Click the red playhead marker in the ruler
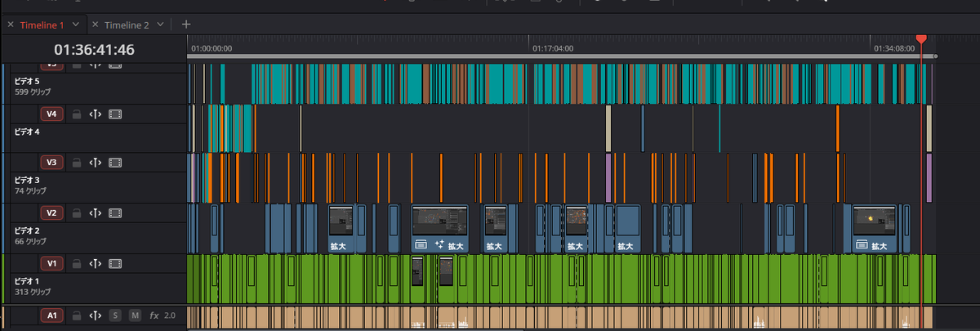This screenshot has width=980, height=331. [x=921, y=39]
